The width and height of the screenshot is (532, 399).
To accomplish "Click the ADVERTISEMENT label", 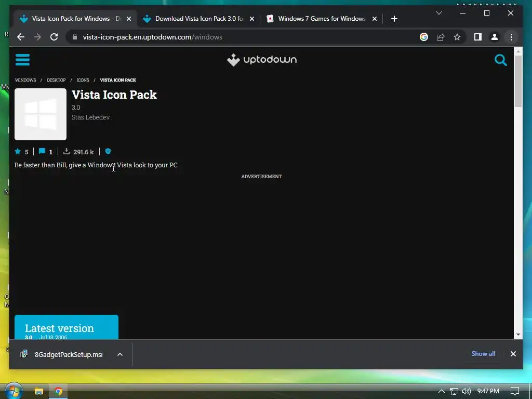I will [x=261, y=177].
